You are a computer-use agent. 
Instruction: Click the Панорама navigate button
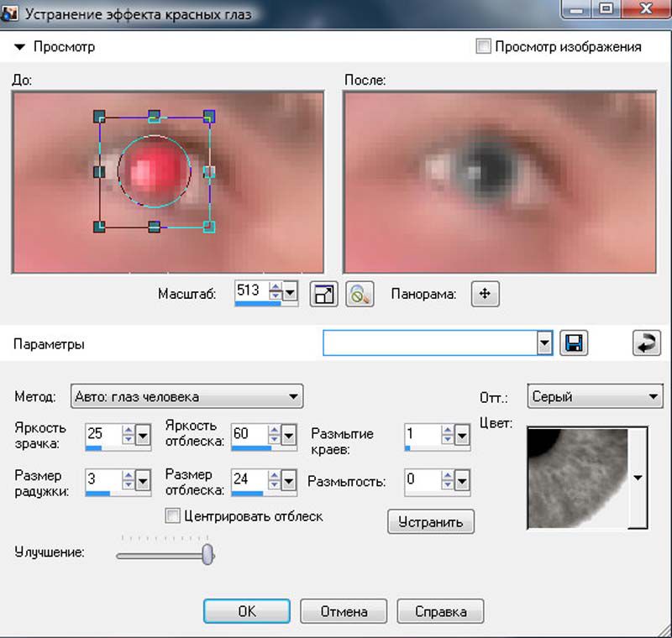(x=485, y=295)
